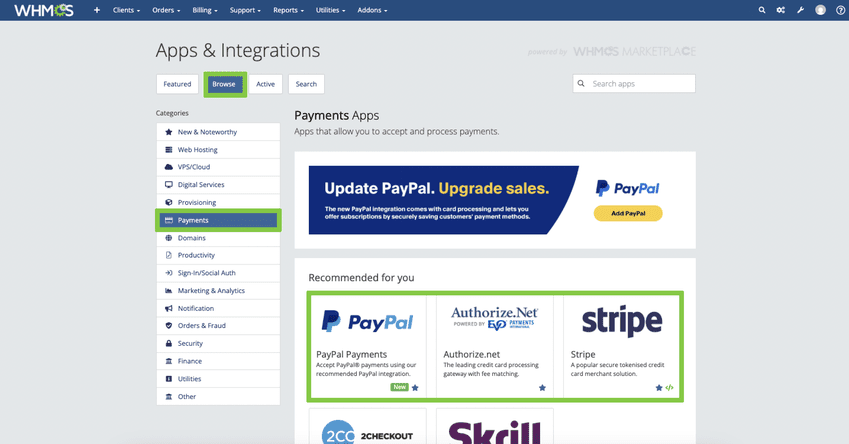Click the help question mark icon
This screenshot has height=444, width=849.
840,10
